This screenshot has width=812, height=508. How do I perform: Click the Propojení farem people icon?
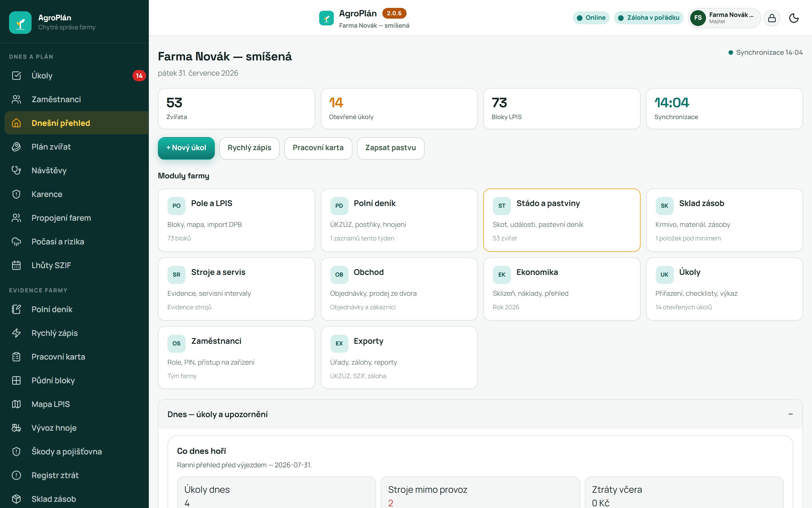(x=16, y=218)
